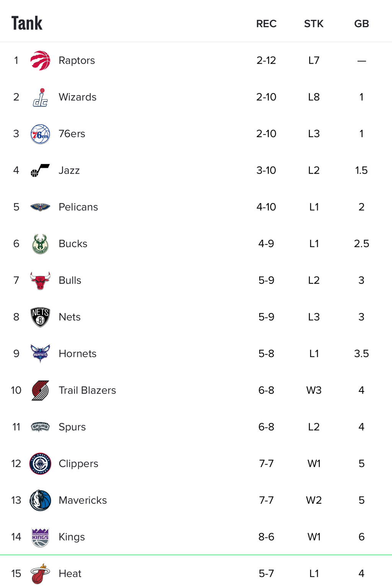
Task: Tap the Hornets team logo
Action: (40, 354)
